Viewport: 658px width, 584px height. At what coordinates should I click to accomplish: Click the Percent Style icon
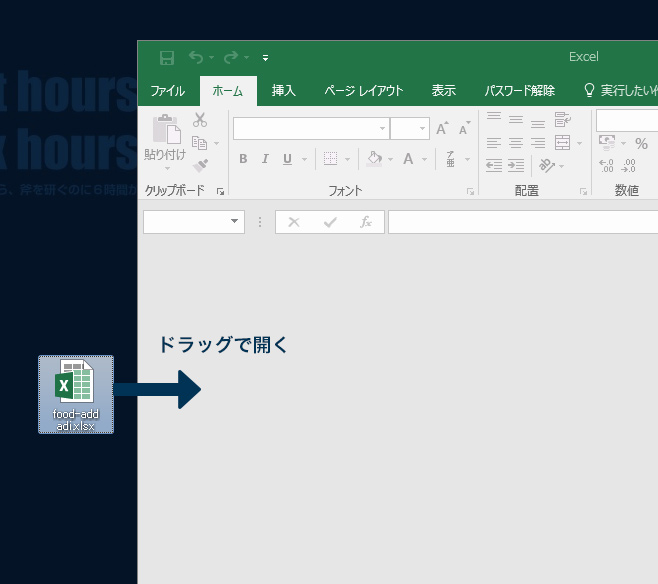[641, 143]
